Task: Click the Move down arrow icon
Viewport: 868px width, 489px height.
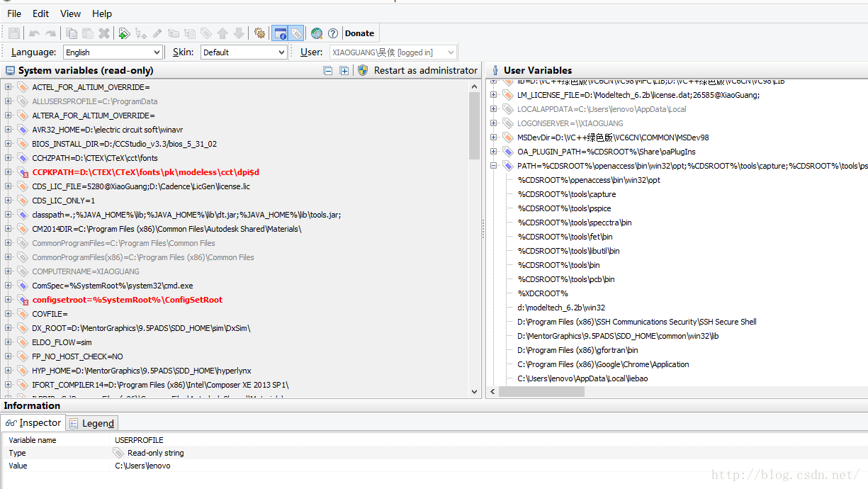Action: pos(239,33)
